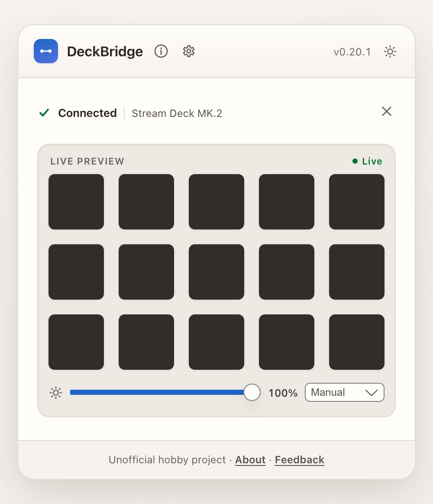
Task: Select fifth key in middle row of preview
Action: click(x=356, y=272)
